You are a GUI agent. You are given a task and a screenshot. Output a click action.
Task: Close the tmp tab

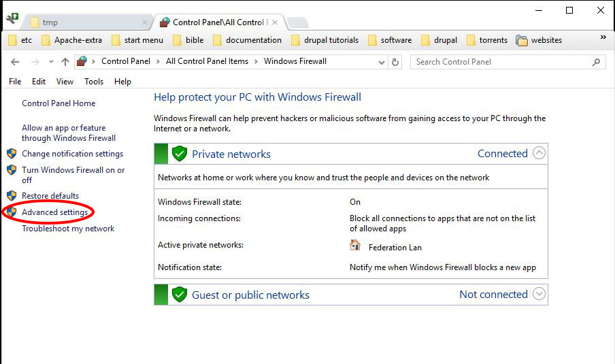click(145, 22)
